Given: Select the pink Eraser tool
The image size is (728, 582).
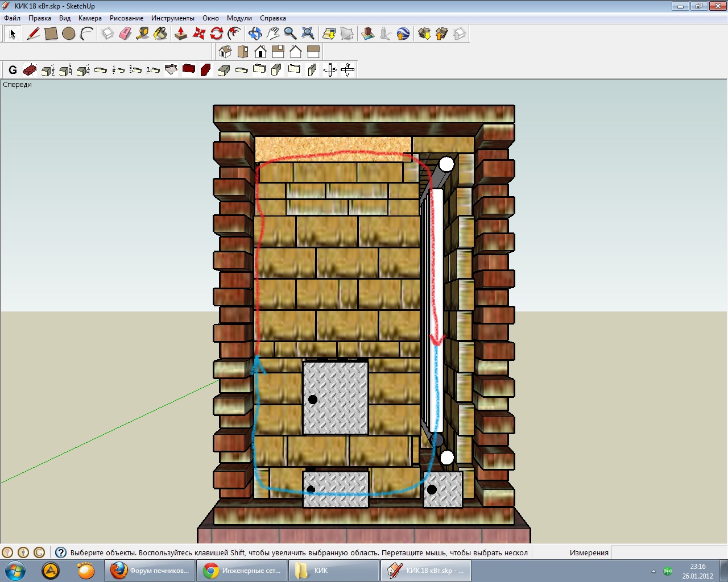Looking at the screenshot, I should [125, 34].
